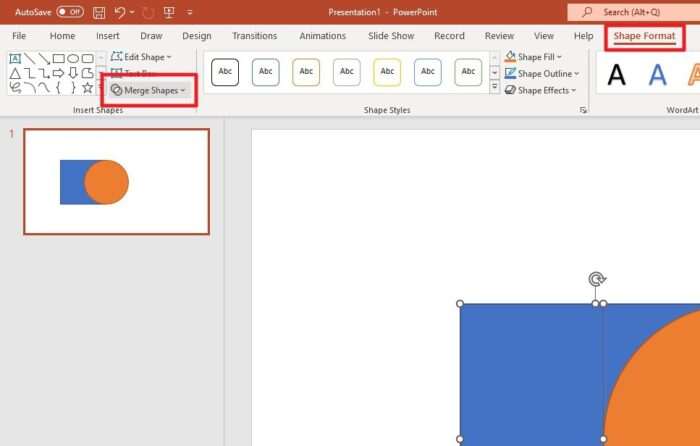Select the Isosceles Triangle shape
This screenshot has height=446, width=700.
coord(15,73)
